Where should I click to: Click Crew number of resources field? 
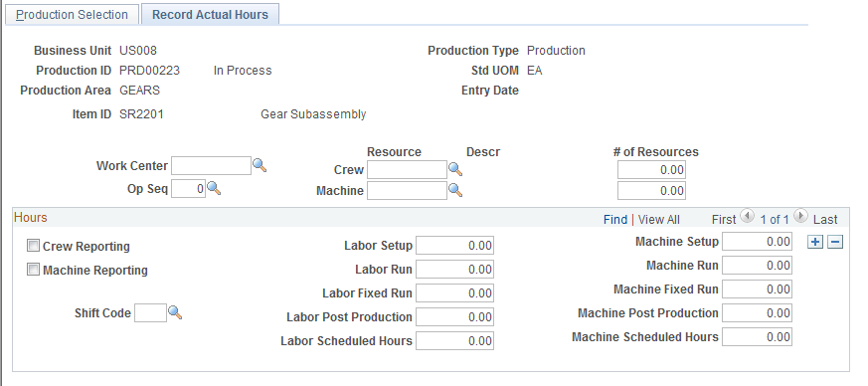[651, 169]
